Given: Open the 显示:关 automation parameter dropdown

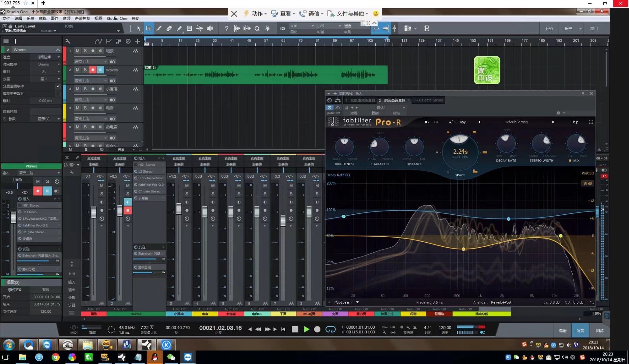Looking at the screenshot, I should coord(46,119).
